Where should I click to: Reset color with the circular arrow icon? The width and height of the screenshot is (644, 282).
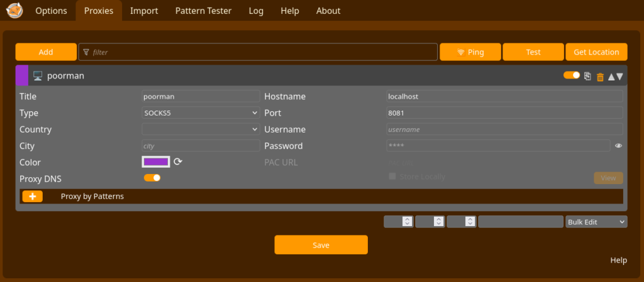(x=178, y=161)
